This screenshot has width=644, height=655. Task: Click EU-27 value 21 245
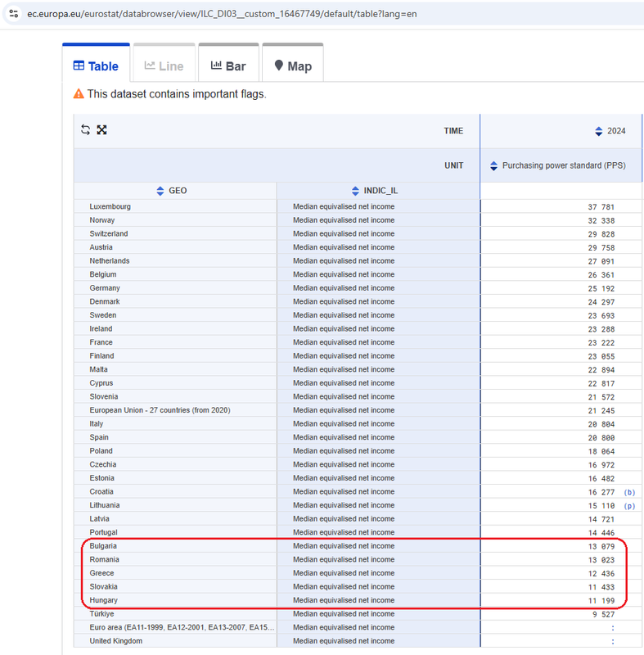[601, 411]
